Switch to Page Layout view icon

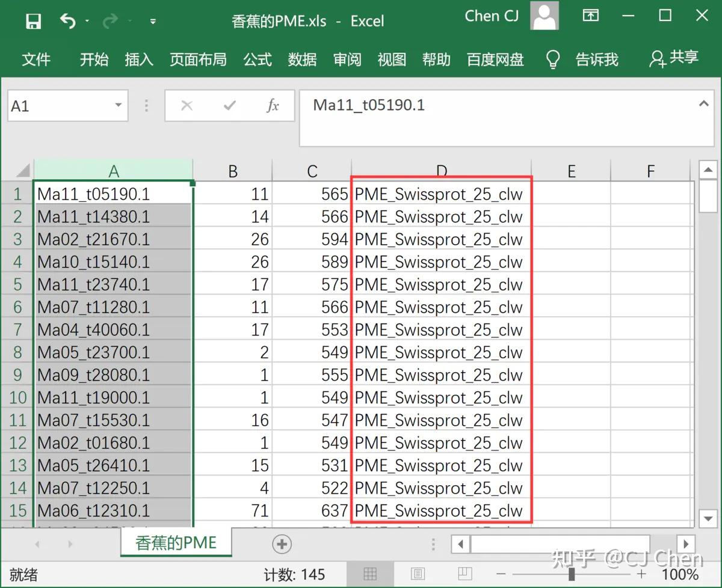418,574
